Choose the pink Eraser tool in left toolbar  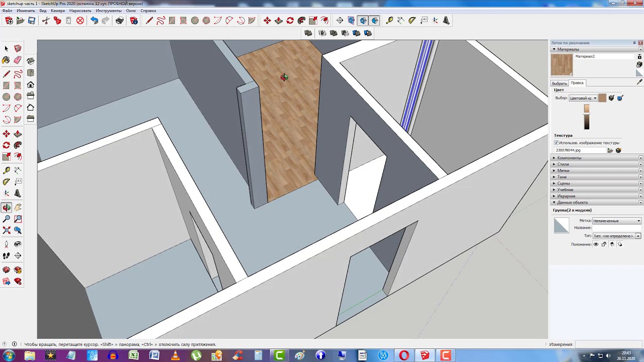click(18, 60)
